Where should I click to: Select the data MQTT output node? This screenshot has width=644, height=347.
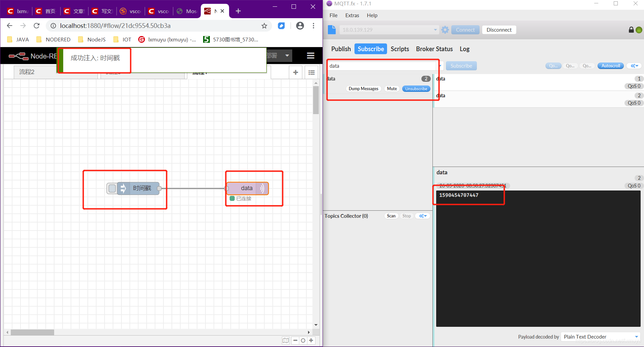click(x=247, y=188)
